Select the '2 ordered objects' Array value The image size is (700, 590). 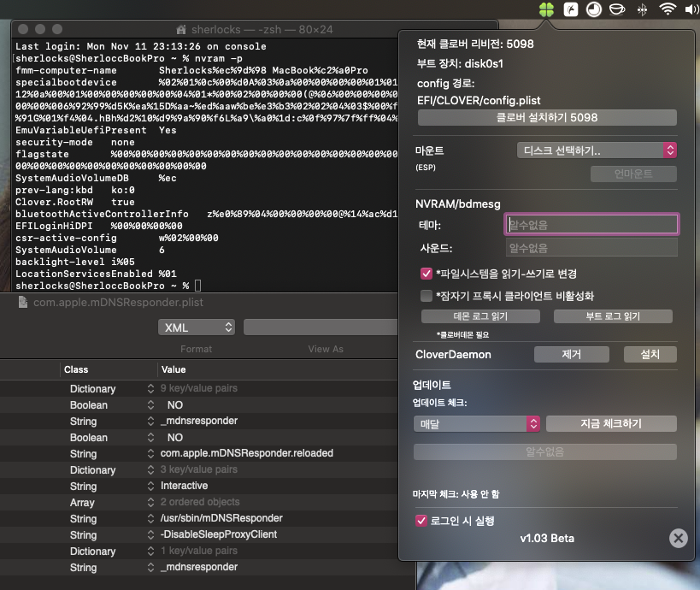coord(200,502)
